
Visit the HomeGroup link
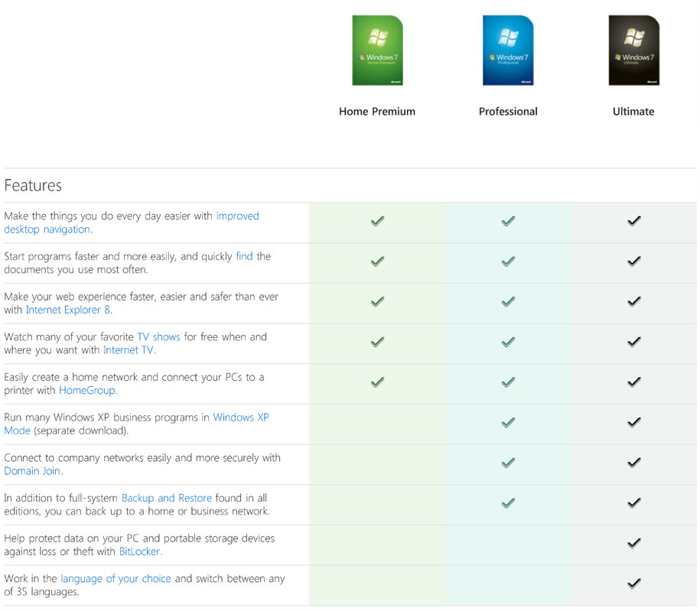click(87, 391)
